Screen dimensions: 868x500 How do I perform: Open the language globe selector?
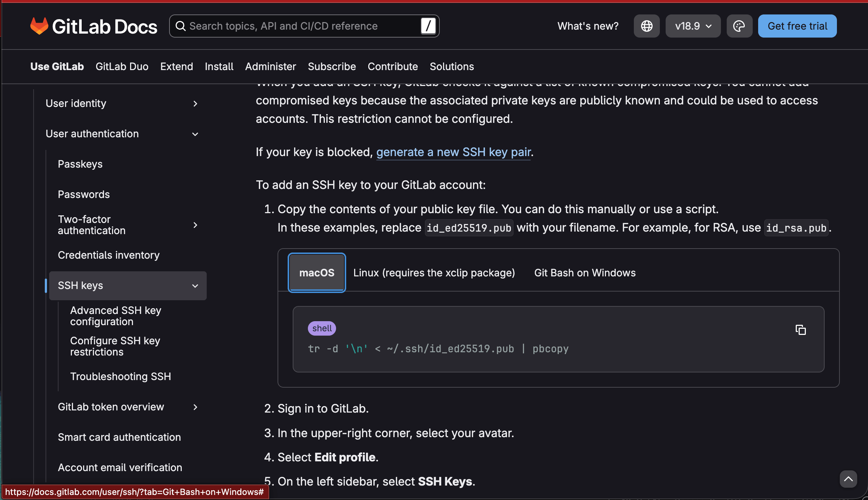tap(646, 26)
